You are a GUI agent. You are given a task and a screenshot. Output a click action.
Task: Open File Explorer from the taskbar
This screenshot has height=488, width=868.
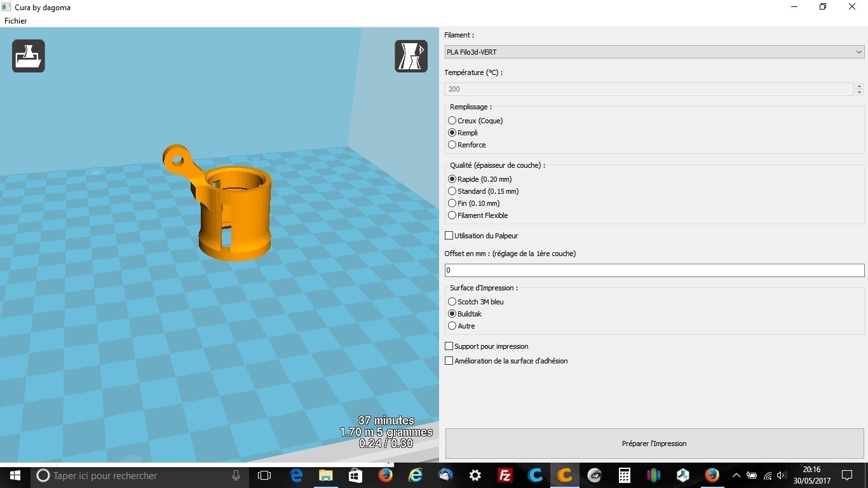[x=326, y=475]
